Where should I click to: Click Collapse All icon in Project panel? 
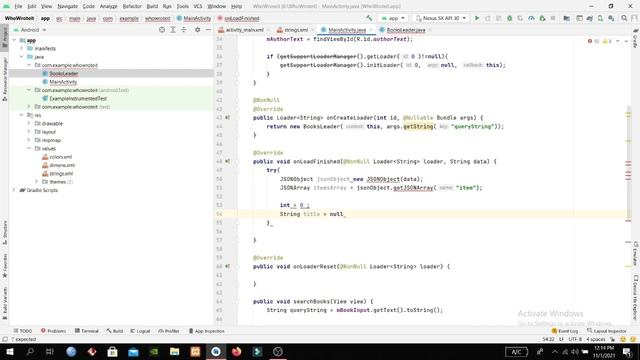pos(184,30)
